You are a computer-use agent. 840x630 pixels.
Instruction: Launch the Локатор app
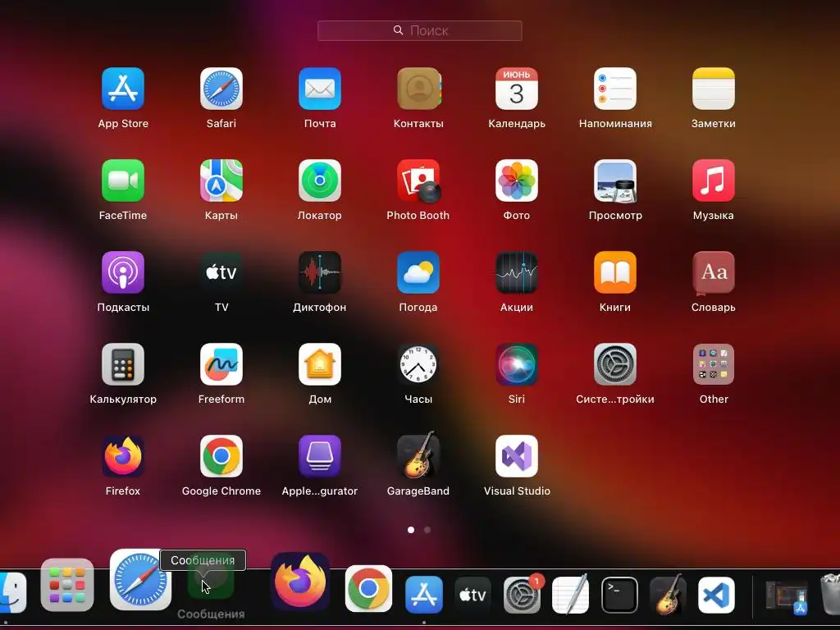tap(320, 180)
